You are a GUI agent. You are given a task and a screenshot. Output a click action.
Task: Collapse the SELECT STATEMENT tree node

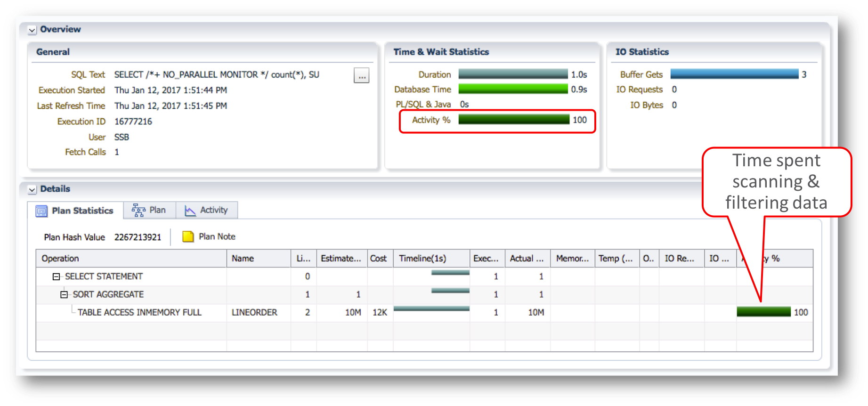[x=56, y=277]
